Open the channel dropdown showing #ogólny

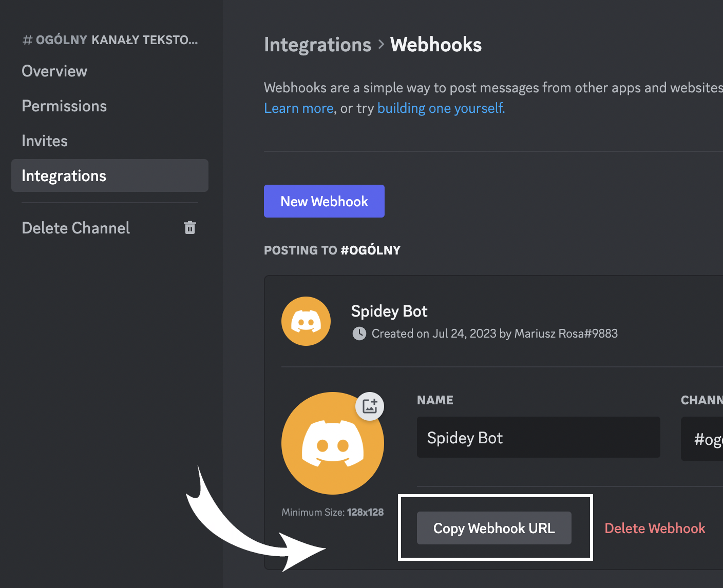pyautogui.click(x=709, y=439)
